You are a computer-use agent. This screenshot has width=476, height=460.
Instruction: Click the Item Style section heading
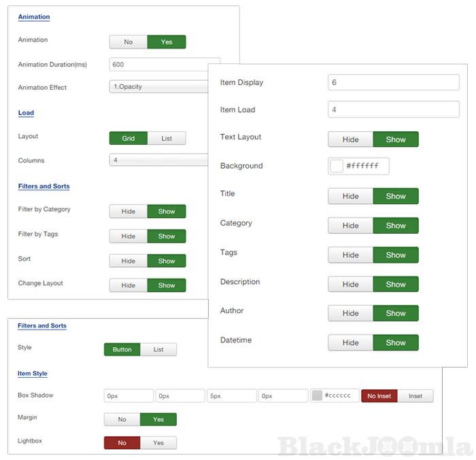click(33, 374)
